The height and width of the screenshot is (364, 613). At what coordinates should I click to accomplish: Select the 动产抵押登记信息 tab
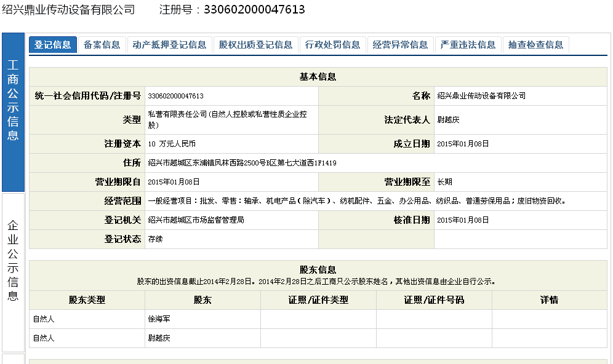click(x=169, y=45)
